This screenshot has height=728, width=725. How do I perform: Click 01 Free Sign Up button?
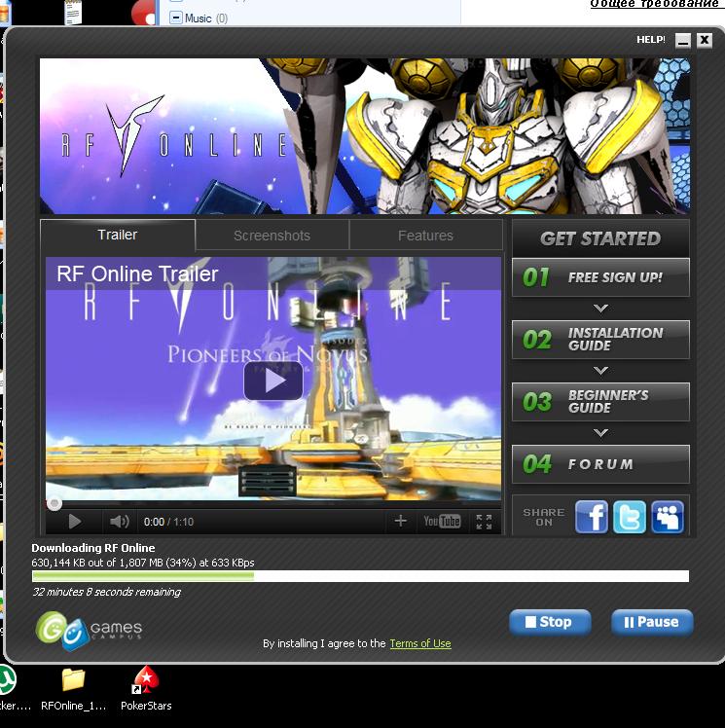(600, 277)
